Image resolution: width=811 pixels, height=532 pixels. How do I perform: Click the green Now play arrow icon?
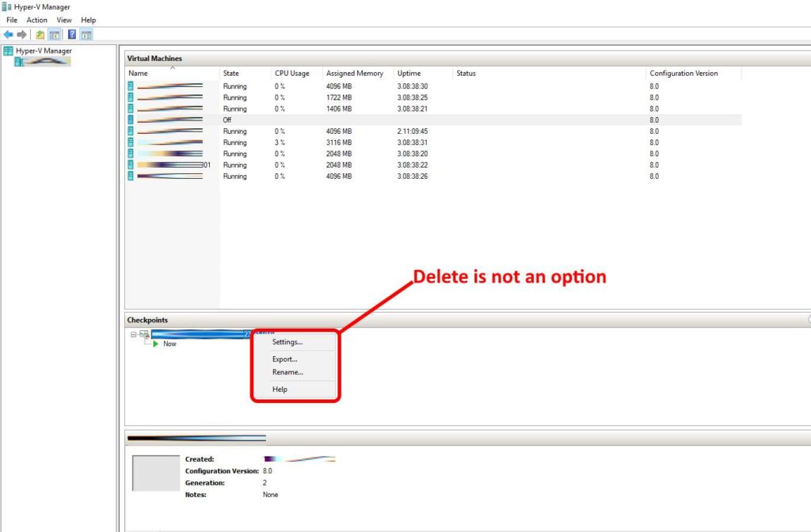[x=156, y=344]
